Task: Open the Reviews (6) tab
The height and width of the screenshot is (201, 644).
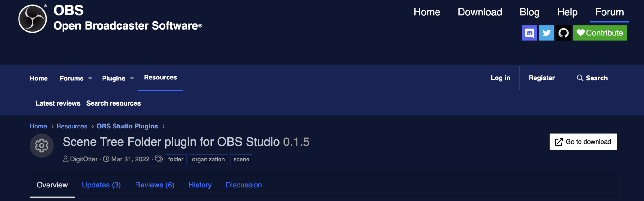Action: tap(154, 185)
